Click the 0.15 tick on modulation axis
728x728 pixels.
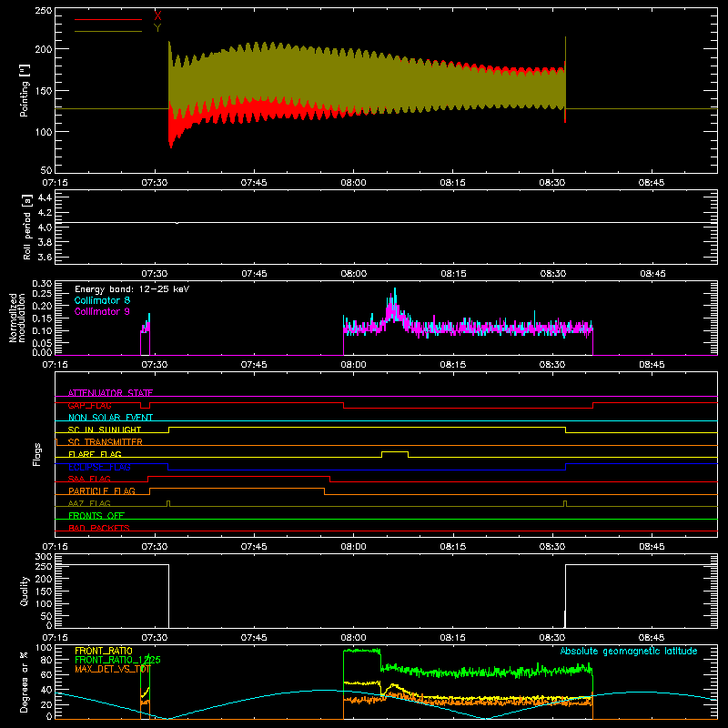coord(42,318)
